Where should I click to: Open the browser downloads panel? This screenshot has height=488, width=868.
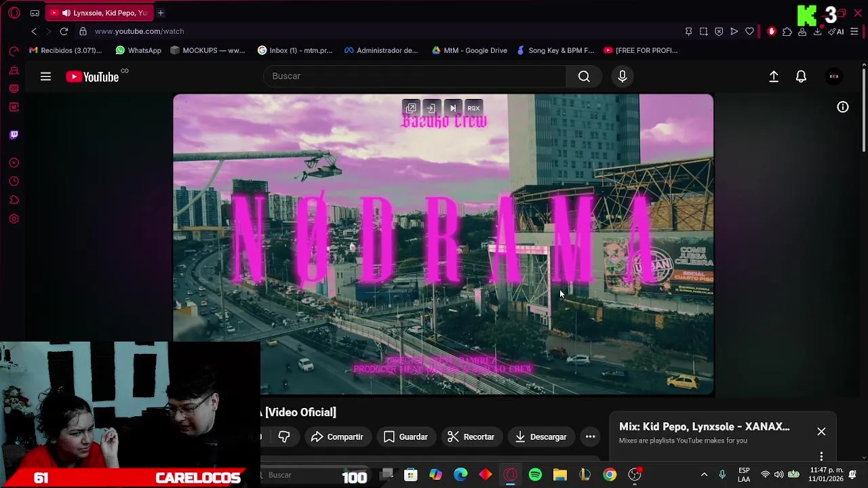pos(817,31)
